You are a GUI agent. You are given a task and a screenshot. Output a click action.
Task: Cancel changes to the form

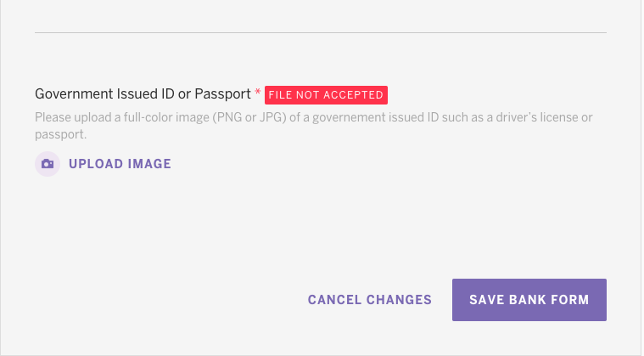click(x=370, y=300)
